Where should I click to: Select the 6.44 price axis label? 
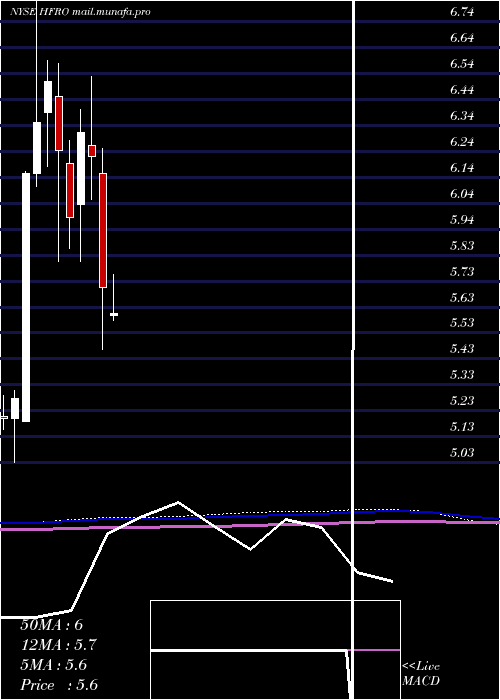click(x=462, y=90)
